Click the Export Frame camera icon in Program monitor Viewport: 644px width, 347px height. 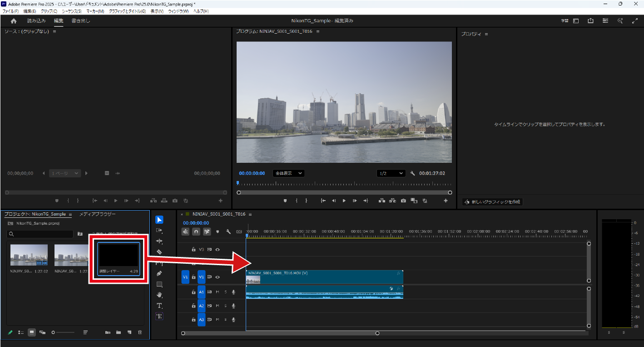(403, 201)
